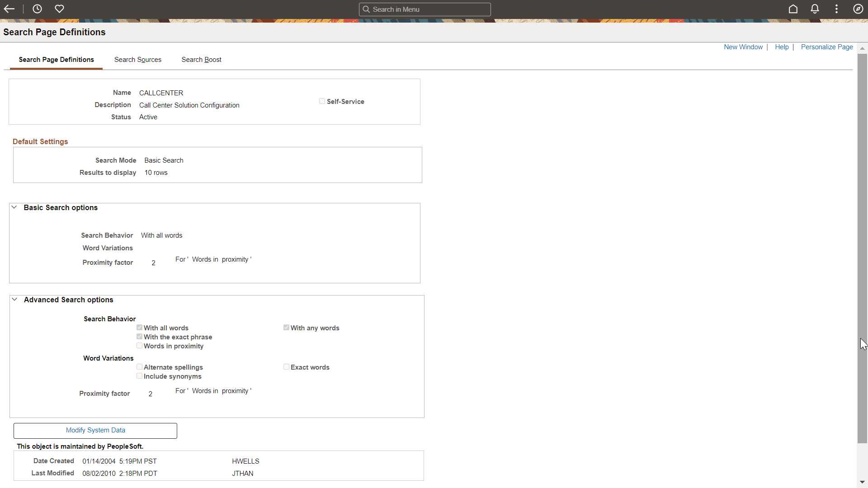
Task: Go to the Home icon
Action: click(793, 9)
